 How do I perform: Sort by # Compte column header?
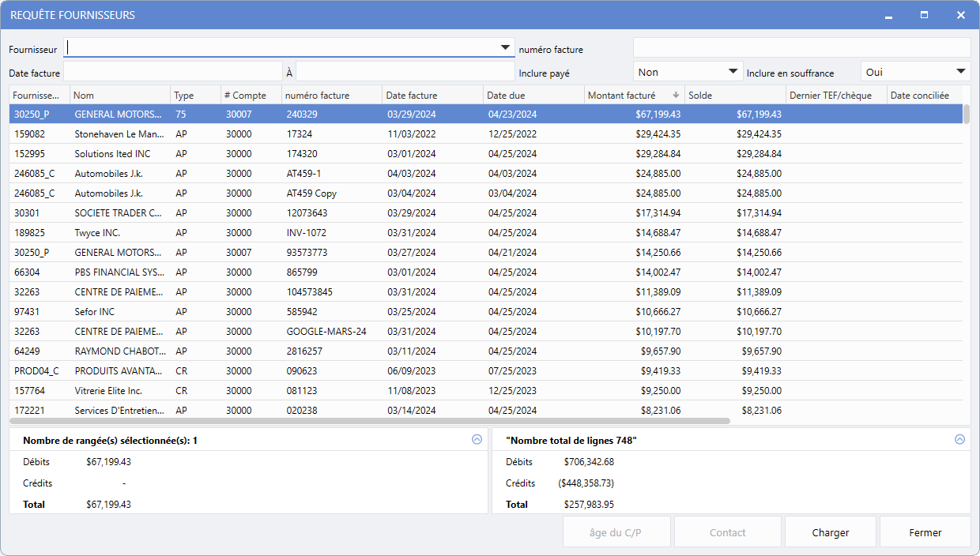pyautogui.click(x=251, y=96)
